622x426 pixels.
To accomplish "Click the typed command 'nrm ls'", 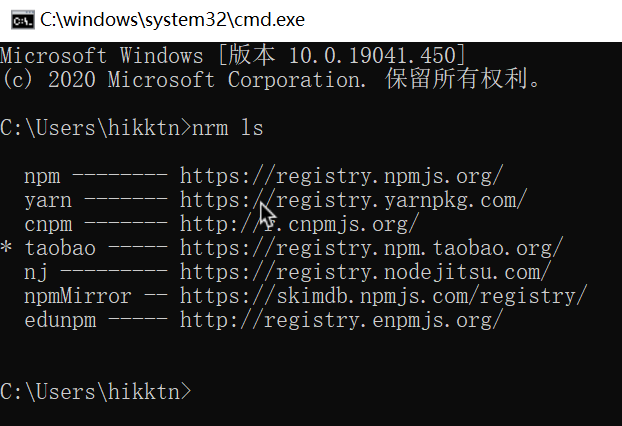I will [x=228, y=128].
